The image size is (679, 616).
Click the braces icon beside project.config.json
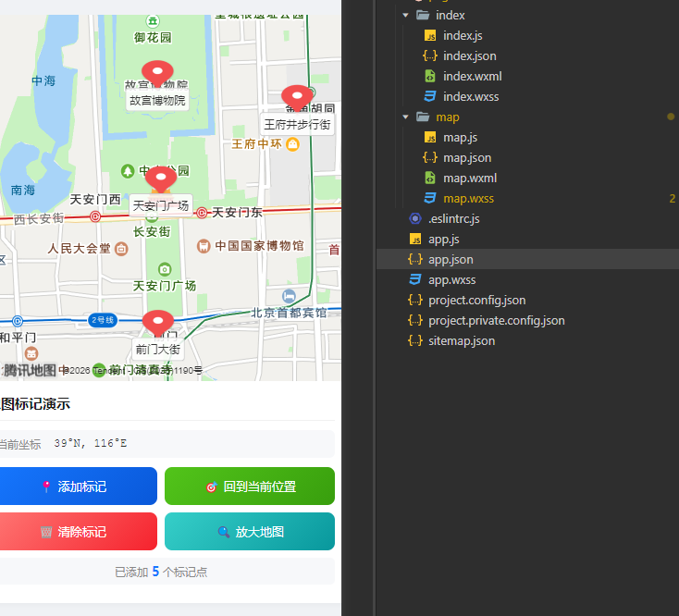tap(415, 300)
